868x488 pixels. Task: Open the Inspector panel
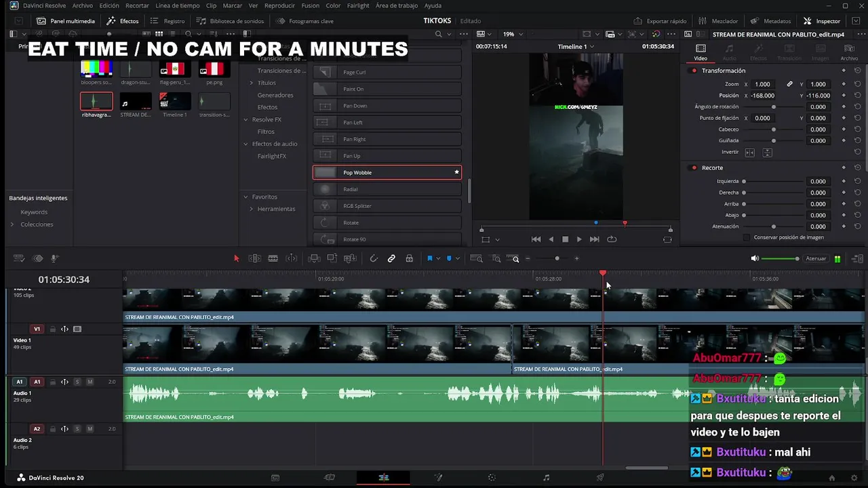(x=822, y=21)
